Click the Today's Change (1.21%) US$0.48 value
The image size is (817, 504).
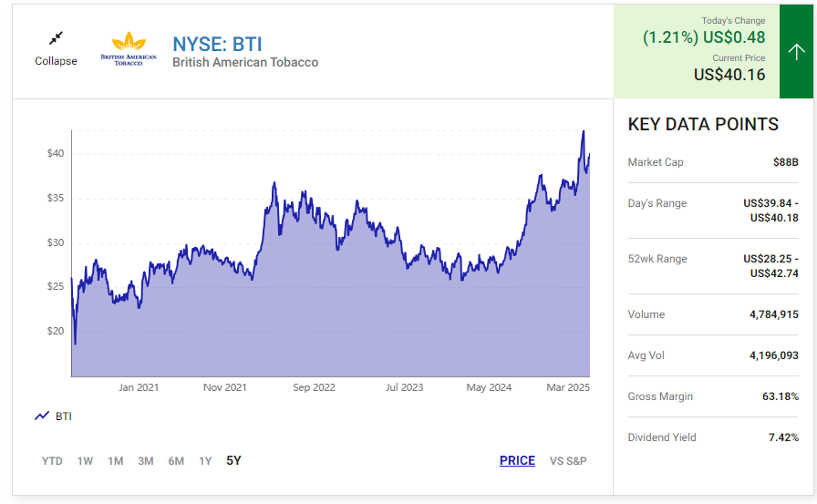(x=704, y=37)
